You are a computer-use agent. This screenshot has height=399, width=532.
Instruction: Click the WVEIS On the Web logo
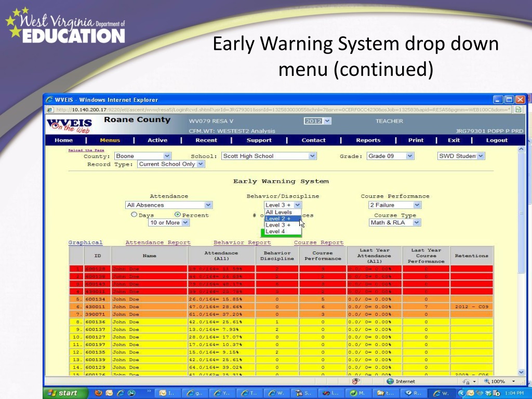[70, 126]
